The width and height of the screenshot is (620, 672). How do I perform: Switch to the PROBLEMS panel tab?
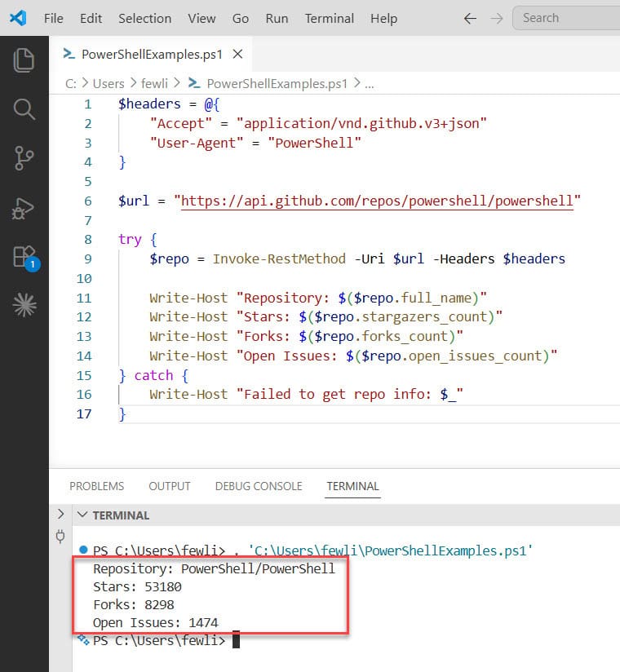point(96,486)
